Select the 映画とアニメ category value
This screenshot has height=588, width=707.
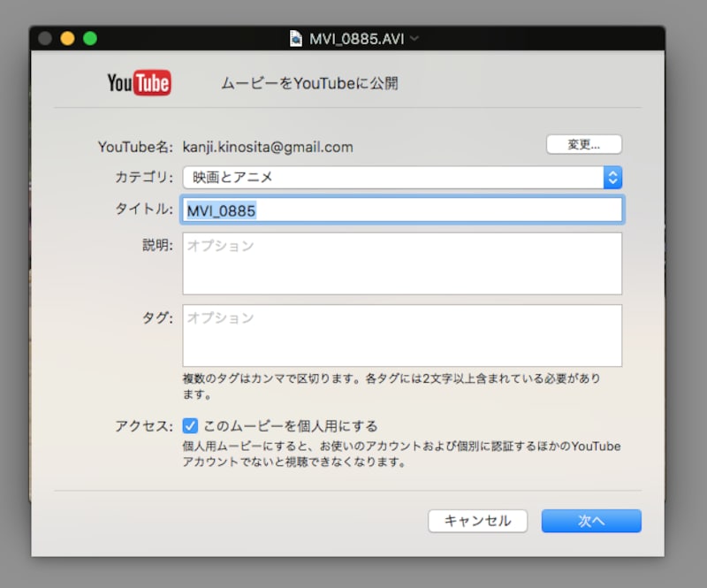coord(232,177)
